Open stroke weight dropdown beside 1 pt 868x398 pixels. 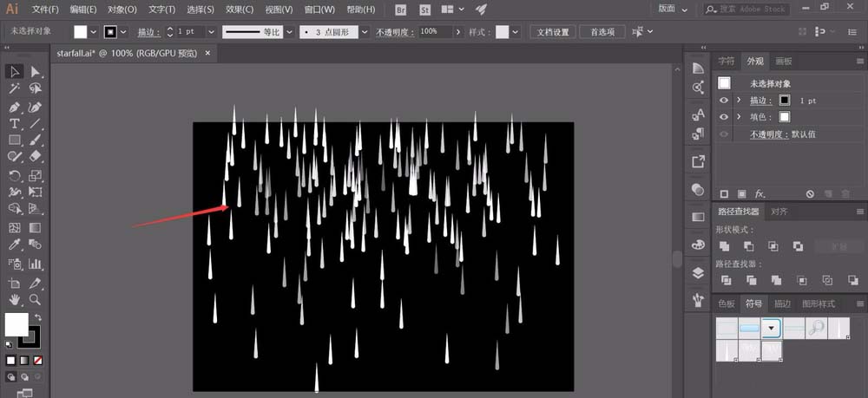point(211,32)
